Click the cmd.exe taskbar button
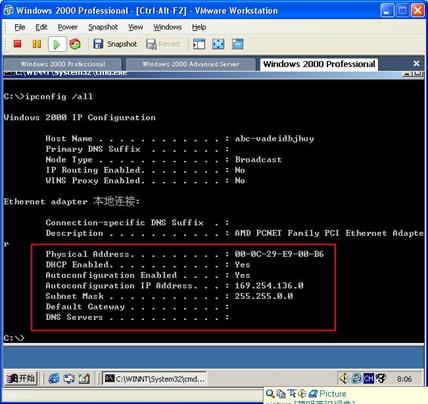 point(154,379)
